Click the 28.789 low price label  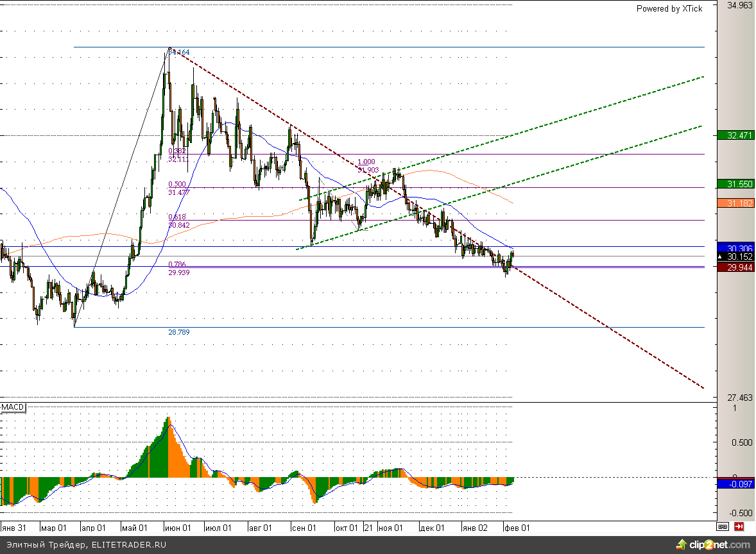pyautogui.click(x=179, y=333)
